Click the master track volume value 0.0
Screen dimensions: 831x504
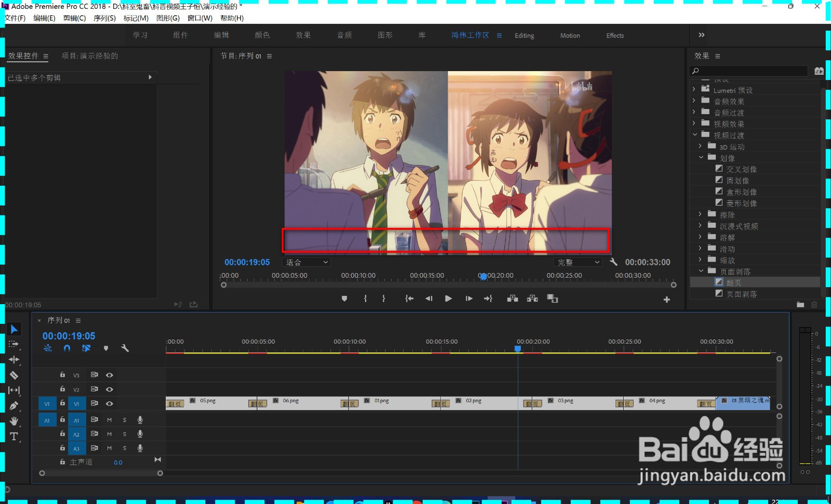pos(118,462)
